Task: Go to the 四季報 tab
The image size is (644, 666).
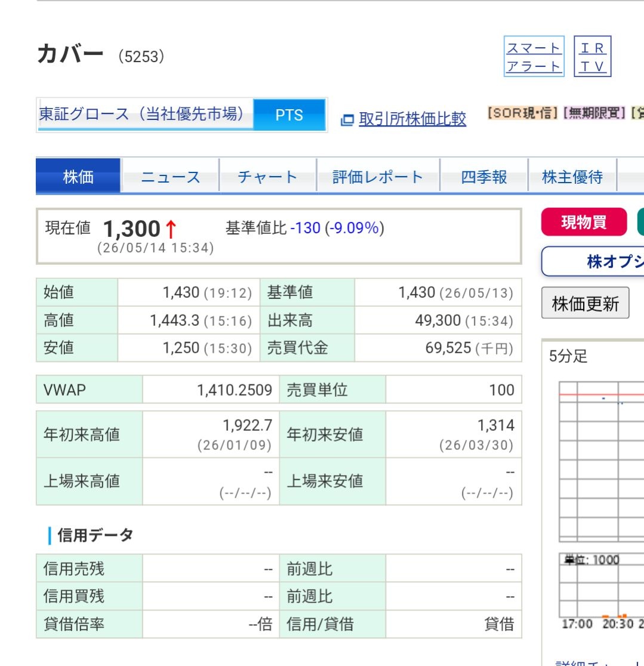Action: pos(484,176)
